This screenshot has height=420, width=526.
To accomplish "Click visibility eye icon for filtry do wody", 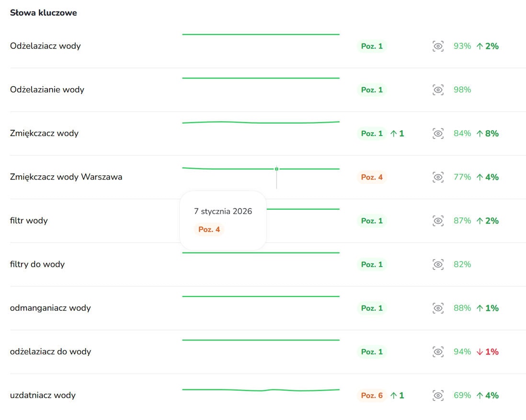I will (438, 264).
